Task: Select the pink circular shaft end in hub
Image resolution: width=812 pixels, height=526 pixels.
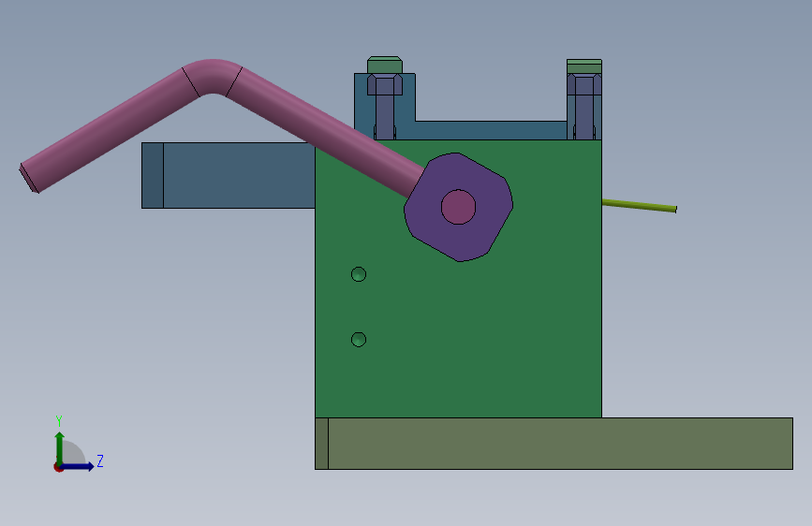Action: pos(458,207)
